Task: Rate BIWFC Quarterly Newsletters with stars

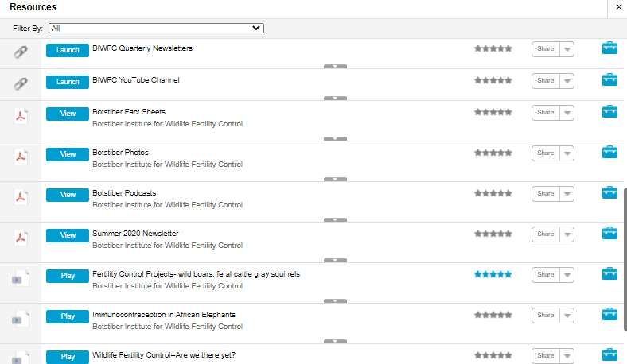Action: [493, 48]
